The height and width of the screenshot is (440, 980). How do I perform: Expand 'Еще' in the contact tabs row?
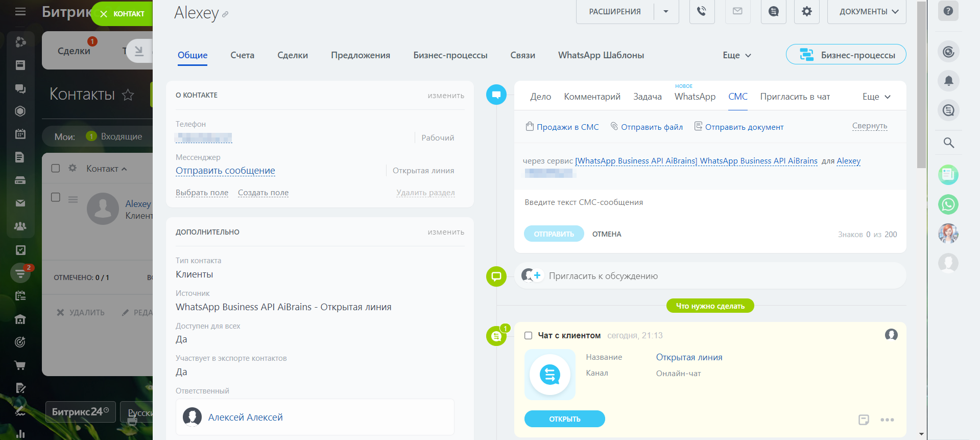click(x=736, y=55)
